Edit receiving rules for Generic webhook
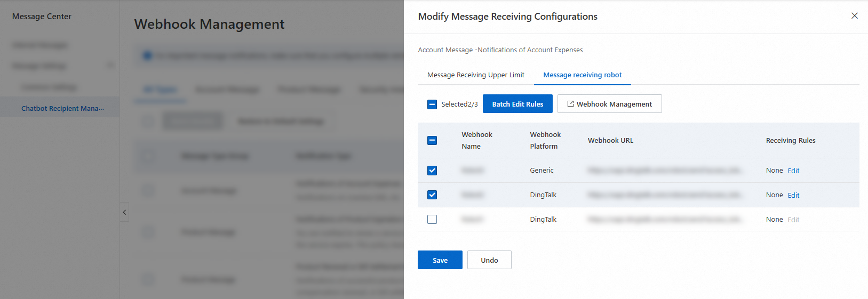Viewport: 868px width, 299px height. pos(793,171)
